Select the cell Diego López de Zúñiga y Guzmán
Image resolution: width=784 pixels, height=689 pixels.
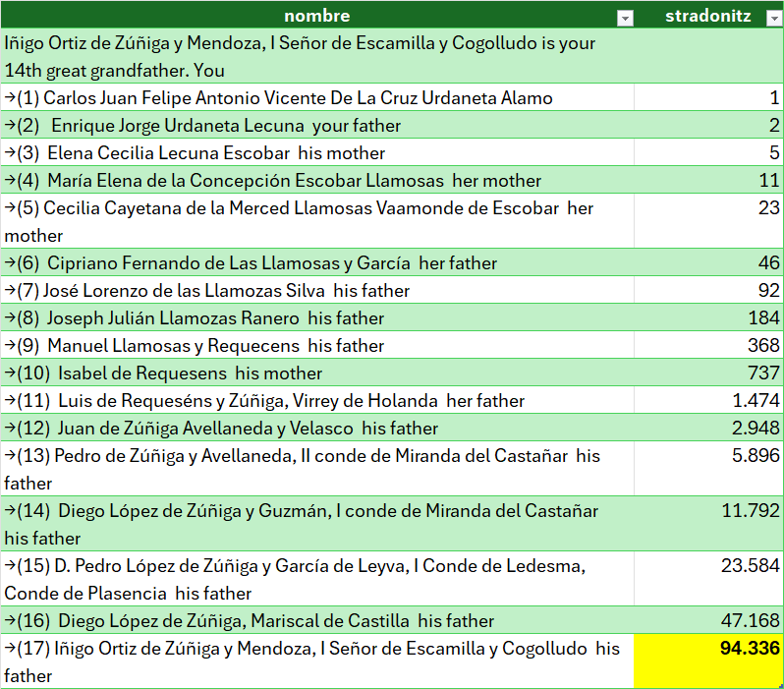[317, 524]
